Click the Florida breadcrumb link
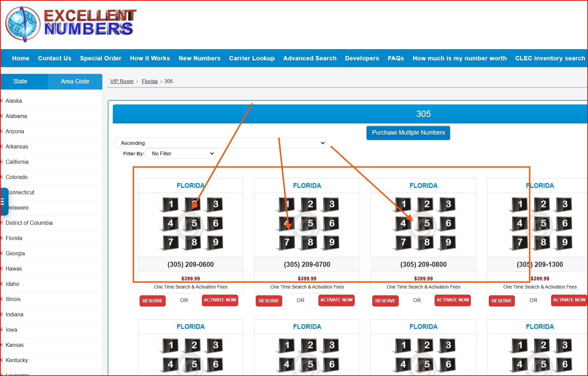The width and height of the screenshot is (588, 376). (149, 81)
